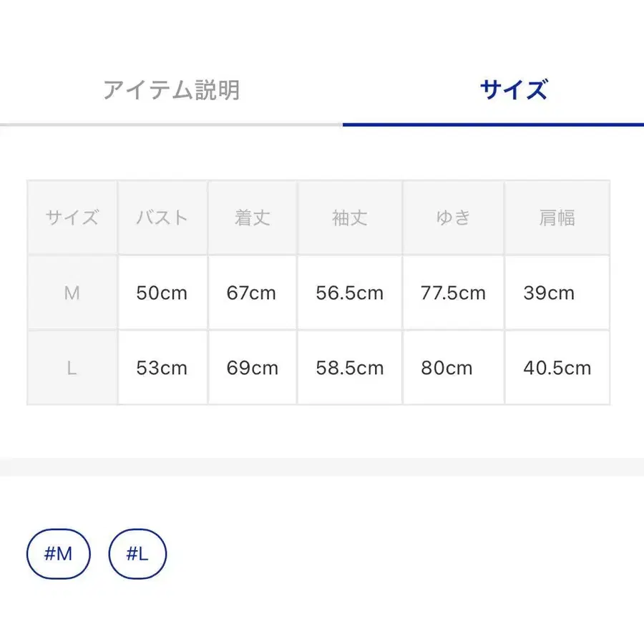Select the 着丈 column header

point(252,218)
